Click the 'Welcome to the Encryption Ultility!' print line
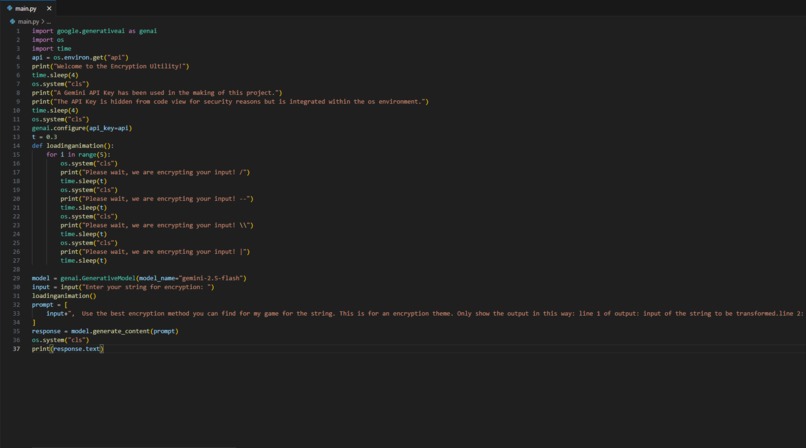This screenshot has width=806, height=448. pos(111,66)
